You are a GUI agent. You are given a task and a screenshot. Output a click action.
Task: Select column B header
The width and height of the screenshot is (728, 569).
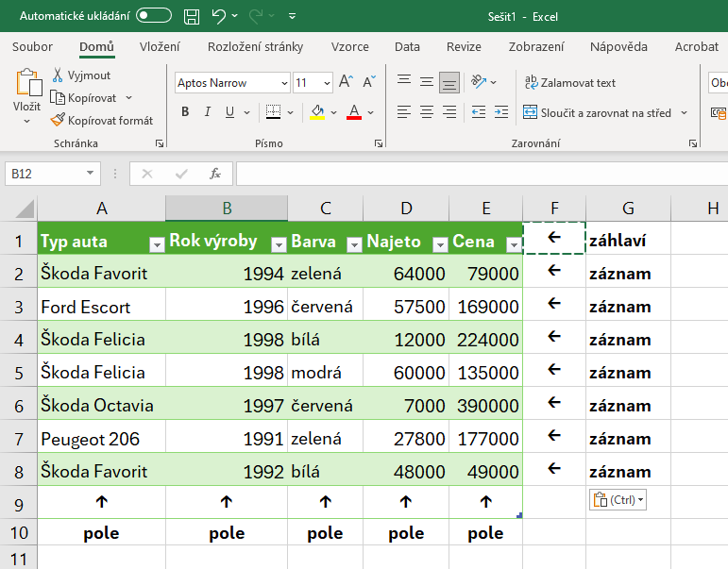227,209
